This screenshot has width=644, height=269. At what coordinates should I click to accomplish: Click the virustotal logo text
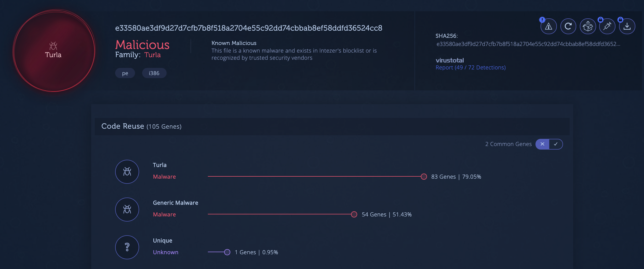[450, 60]
